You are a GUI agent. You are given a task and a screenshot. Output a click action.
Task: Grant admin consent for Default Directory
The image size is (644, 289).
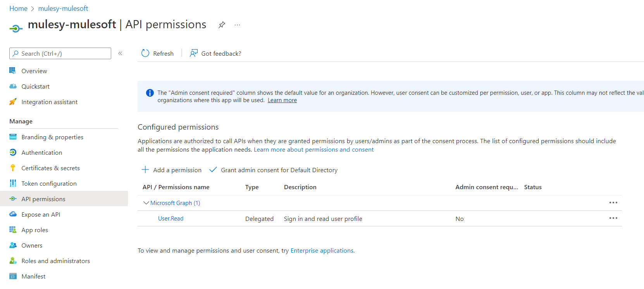tap(274, 170)
